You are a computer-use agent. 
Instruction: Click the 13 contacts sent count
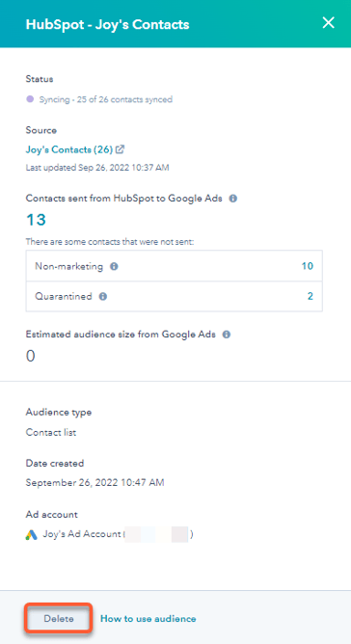36,220
